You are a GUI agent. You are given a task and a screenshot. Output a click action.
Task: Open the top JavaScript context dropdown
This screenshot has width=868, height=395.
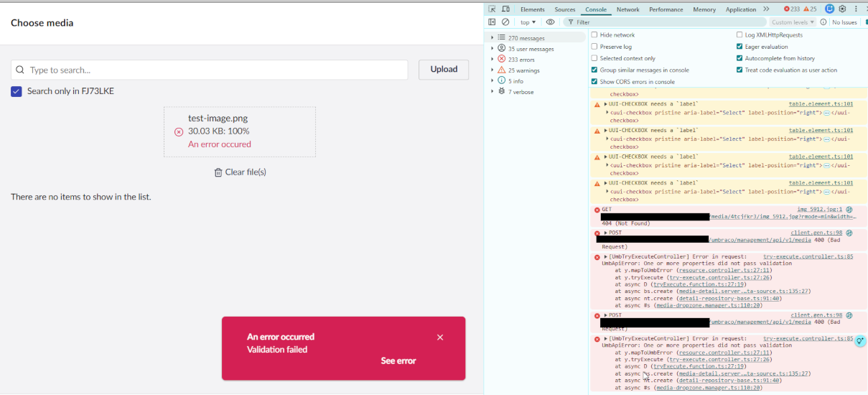528,22
